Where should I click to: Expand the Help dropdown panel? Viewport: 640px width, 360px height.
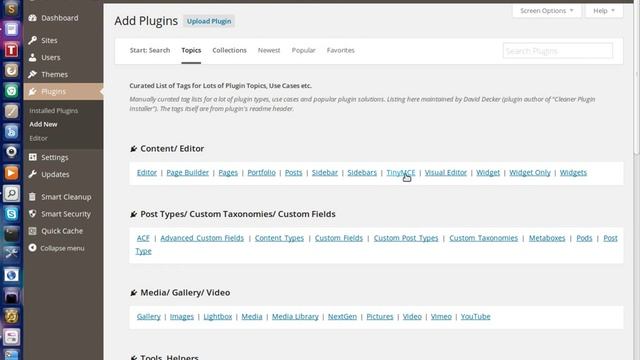tap(604, 11)
